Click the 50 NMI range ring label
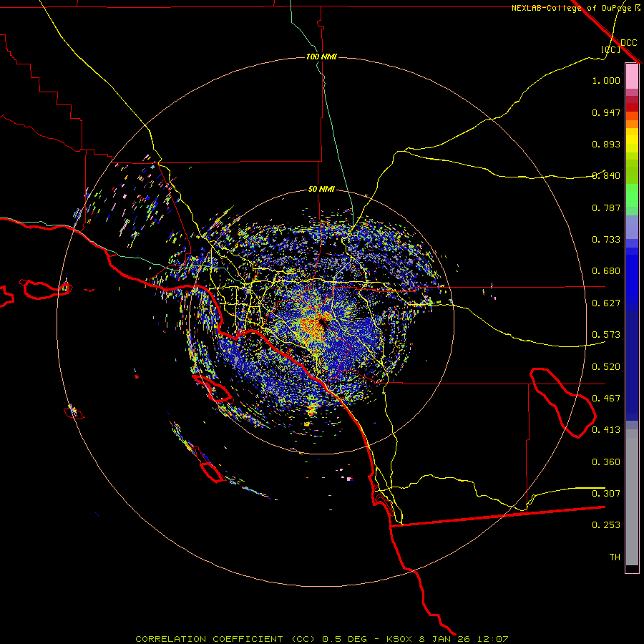Screen dimensions: 644x644 [321, 189]
